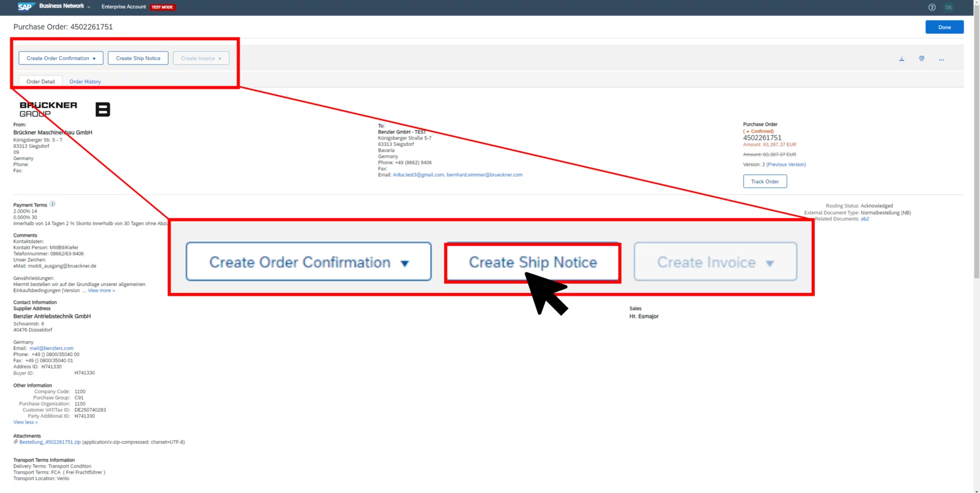
Task: Click the Purchase Order: 4502261751 heading
Action: [63, 27]
